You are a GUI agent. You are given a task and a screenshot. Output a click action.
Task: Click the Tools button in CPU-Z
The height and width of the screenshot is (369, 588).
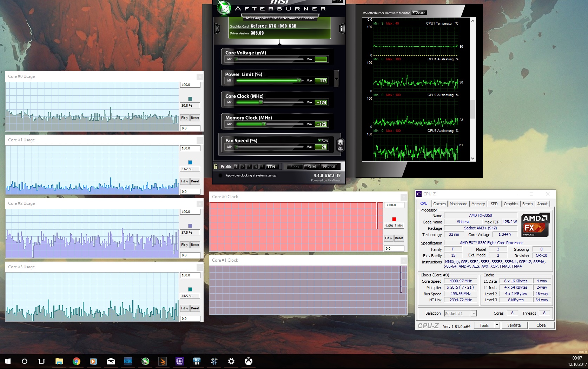[484, 325]
